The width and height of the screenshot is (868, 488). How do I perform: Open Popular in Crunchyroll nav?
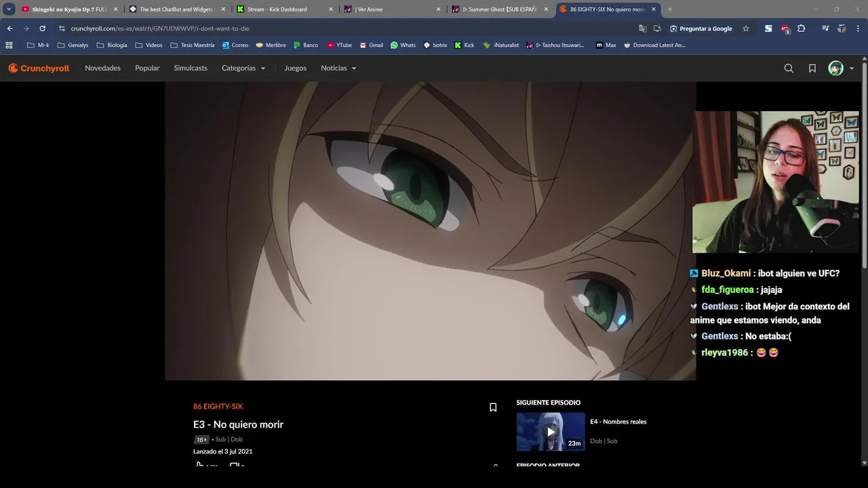147,68
